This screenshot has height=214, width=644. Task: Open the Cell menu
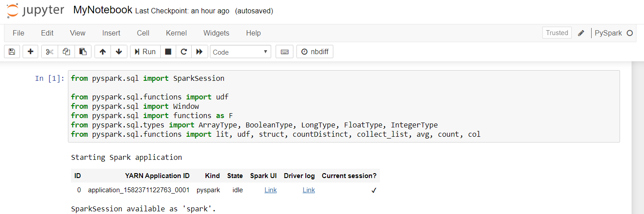[x=143, y=33]
